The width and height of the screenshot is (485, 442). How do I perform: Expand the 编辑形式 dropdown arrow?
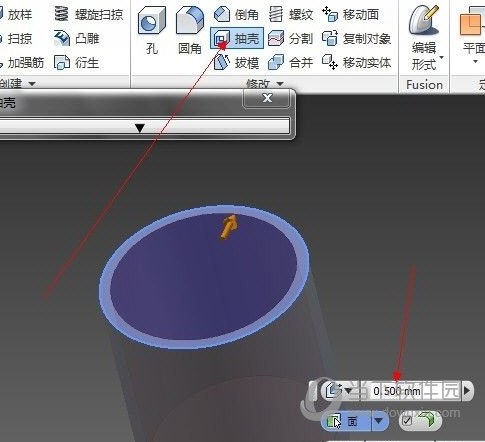[441, 58]
